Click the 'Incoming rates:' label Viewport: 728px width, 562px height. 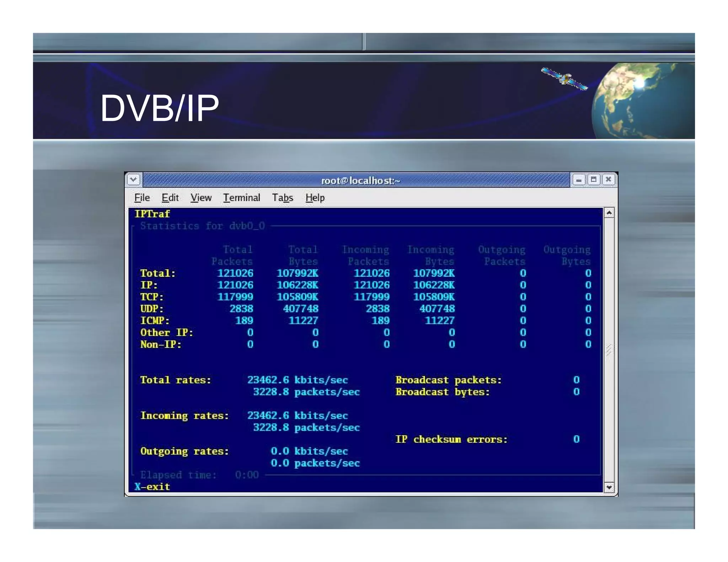pyautogui.click(x=184, y=416)
